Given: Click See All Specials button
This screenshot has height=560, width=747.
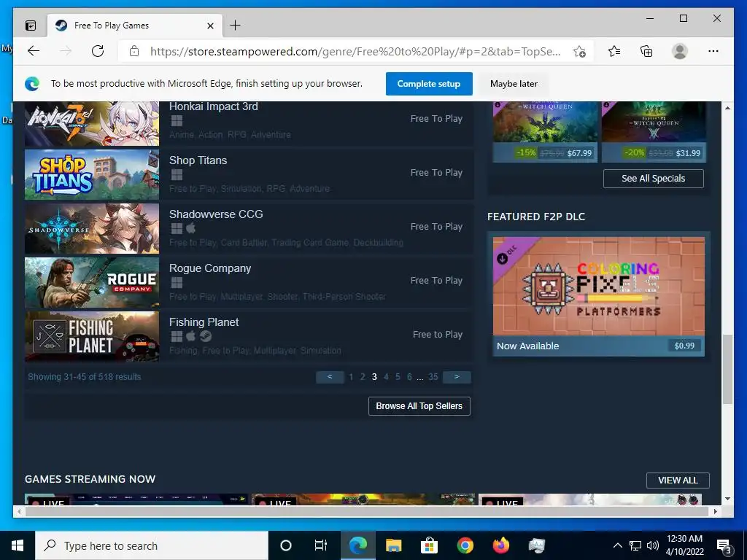Looking at the screenshot, I should coord(653,179).
